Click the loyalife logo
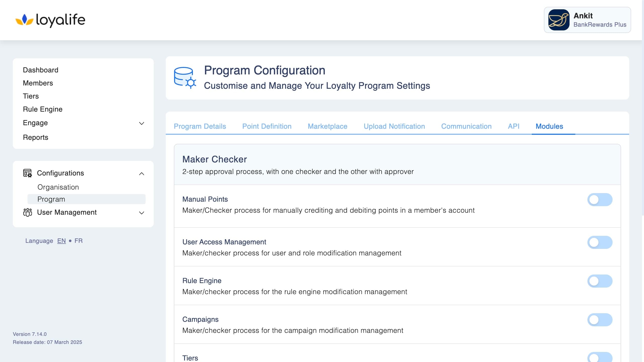 click(50, 20)
